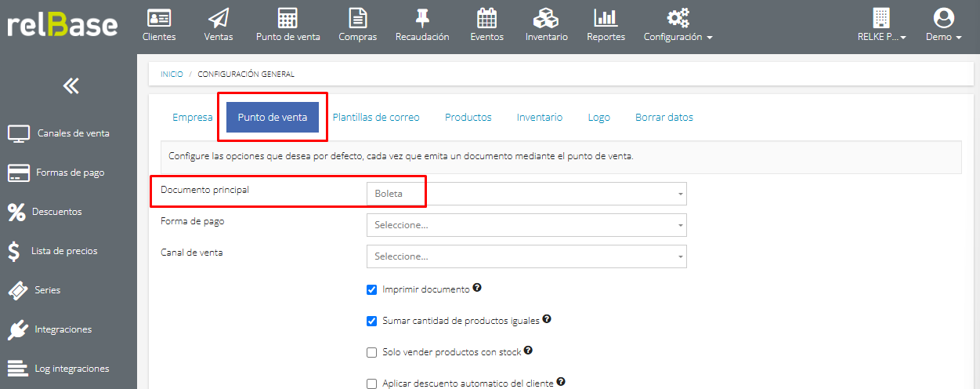Open the Inventario boxes icon

click(546, 18)
